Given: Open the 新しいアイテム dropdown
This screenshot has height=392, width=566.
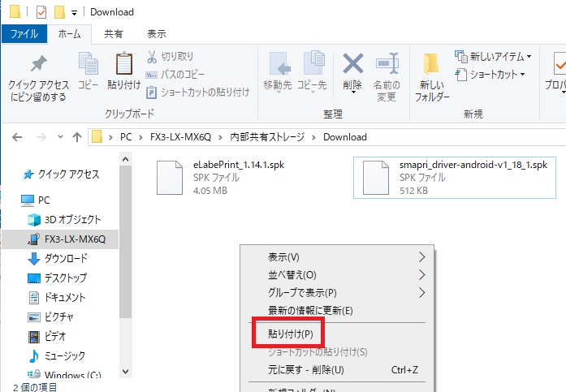Looking at the screenshot, I should [494, 57].
